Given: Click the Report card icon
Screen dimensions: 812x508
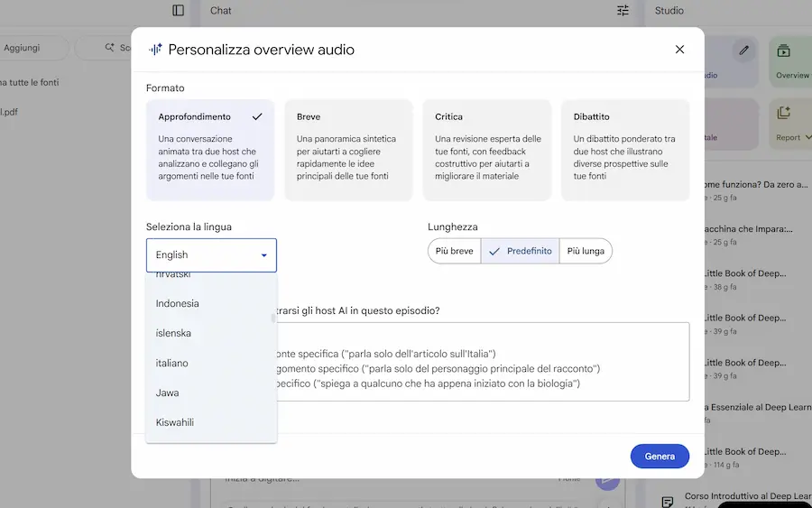Looking at the screenshot, I should point(783,113).
